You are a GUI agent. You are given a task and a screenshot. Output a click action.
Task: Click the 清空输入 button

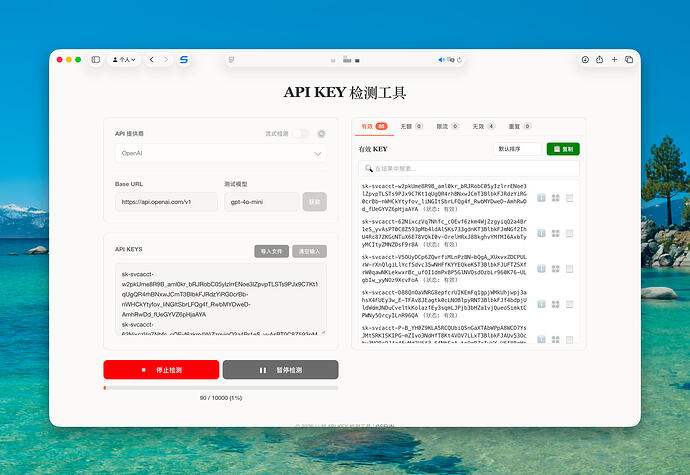tap(309, 251)
